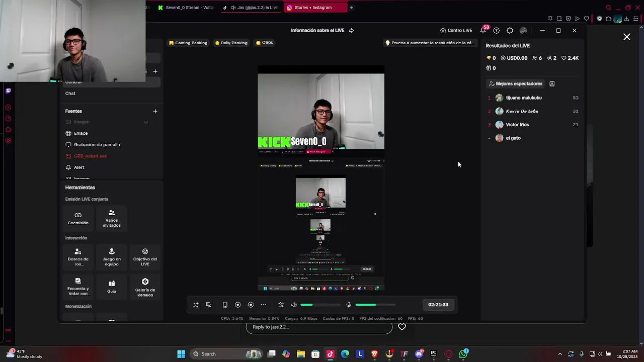Open the notifications bell with 53 badge

point(484,30)
